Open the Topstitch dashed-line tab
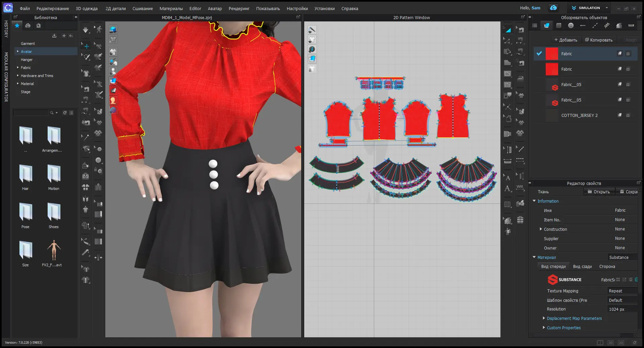Viewport: 644px width, 348px height. click(595, 26)
